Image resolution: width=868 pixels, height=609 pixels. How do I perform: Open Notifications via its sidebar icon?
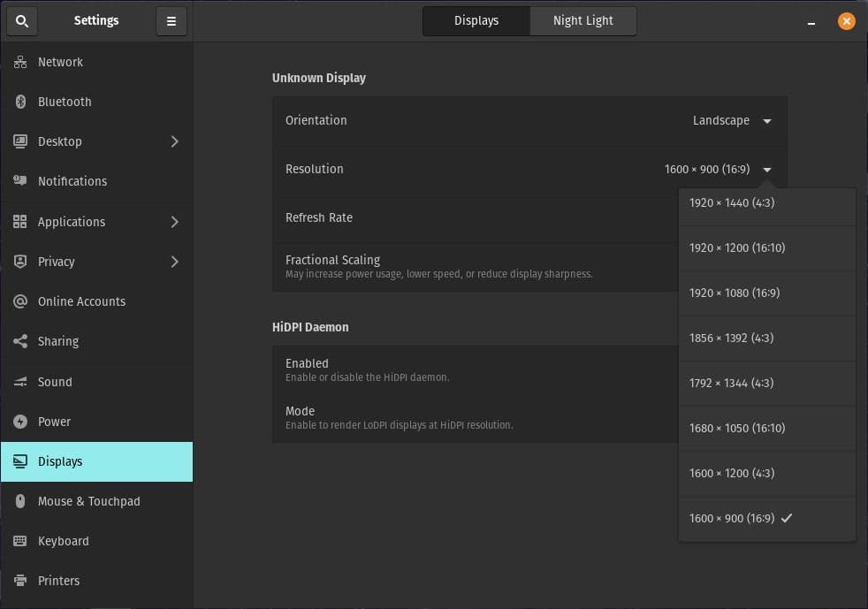coord(20,181)
